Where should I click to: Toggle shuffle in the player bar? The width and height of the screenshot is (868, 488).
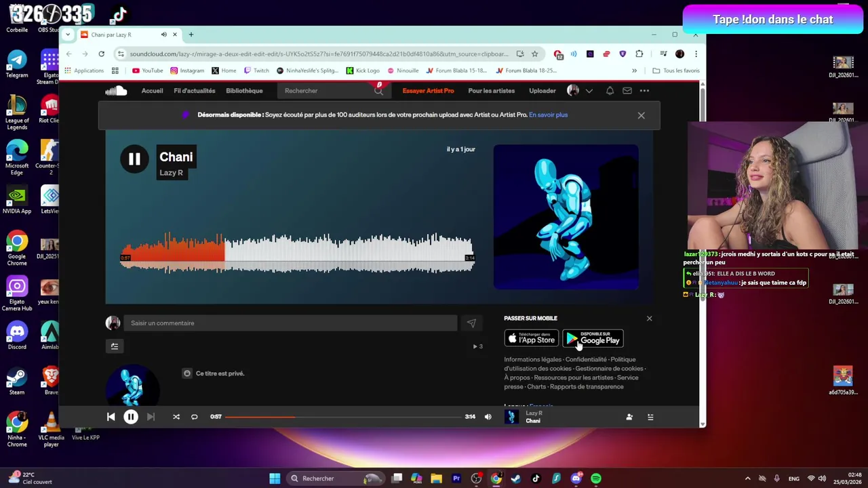(x=176, y=417)
